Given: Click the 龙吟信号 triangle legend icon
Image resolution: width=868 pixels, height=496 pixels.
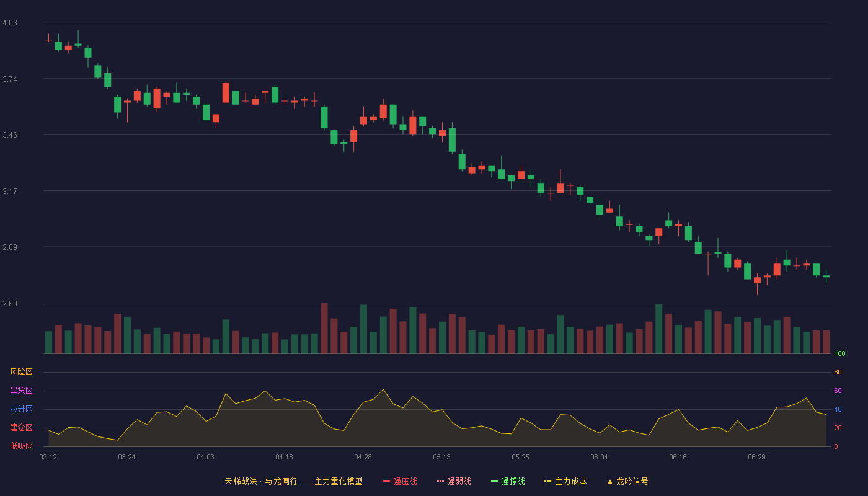Looking at the screenshot, I should [x=610, y=482].
